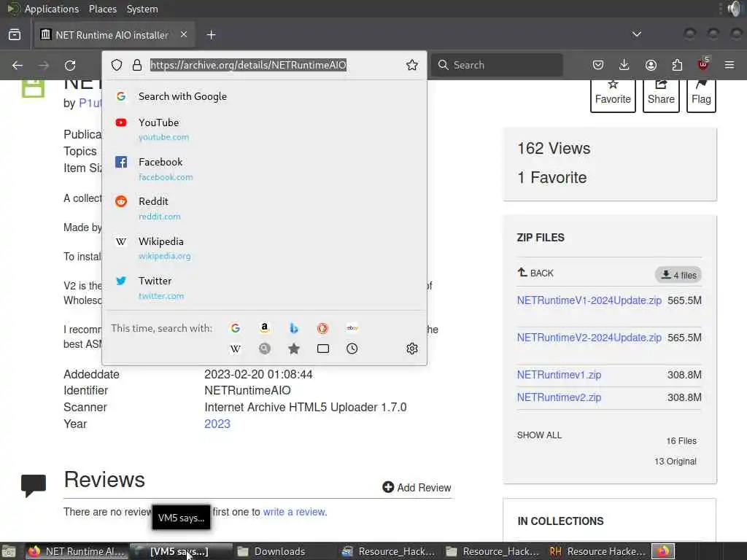The width and height of the screenshot is (747, 560).
Task: Select the Facebook suggestion row
Action: pos(264,169)
